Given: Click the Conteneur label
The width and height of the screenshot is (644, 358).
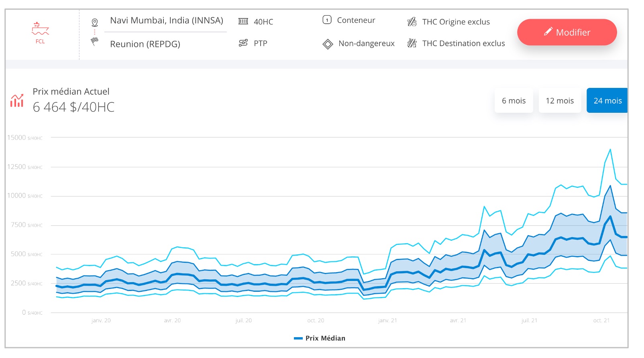Looking at the screenshot, I should 356,20.
